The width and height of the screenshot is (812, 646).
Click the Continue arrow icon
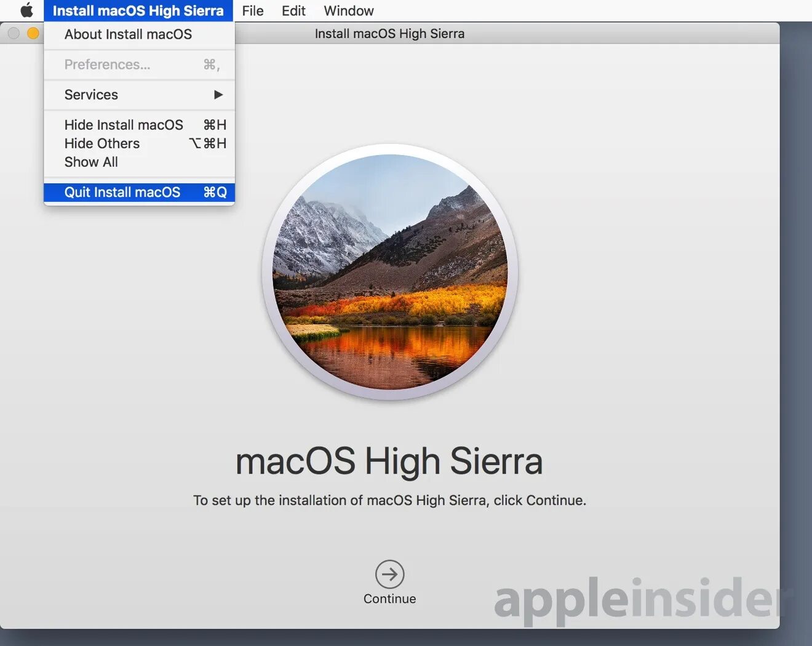point(389,575)
